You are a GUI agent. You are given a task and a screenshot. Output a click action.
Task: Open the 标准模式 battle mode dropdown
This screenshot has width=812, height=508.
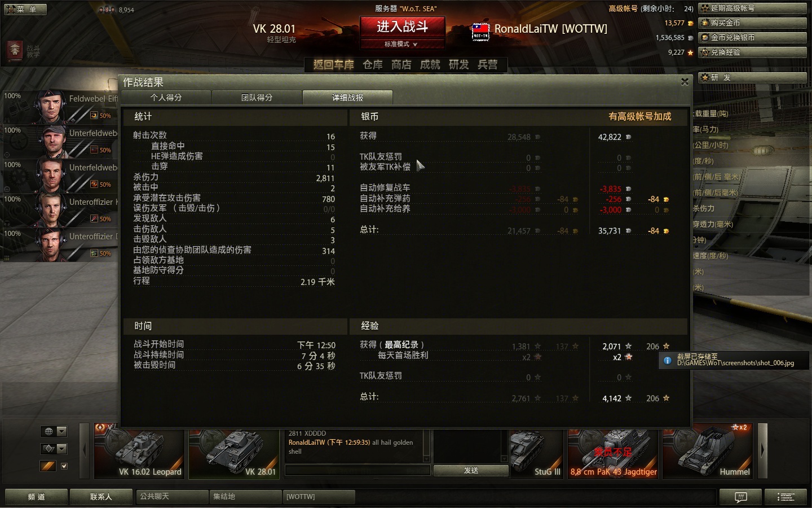(402, 44)
